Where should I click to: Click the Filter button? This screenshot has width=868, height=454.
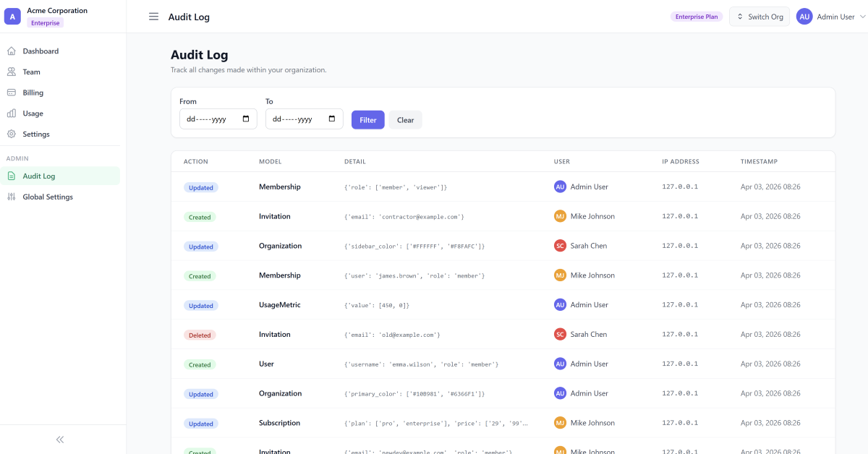point(367,119)
